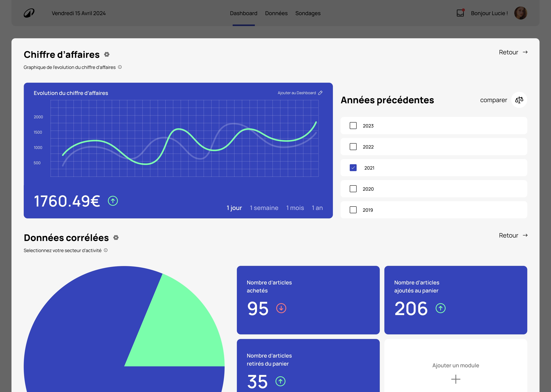The height and width of the screenshot is (392, 551).
Task: Click the Bonjour Lucie ! greeting
Action: (x=489, y=13)
